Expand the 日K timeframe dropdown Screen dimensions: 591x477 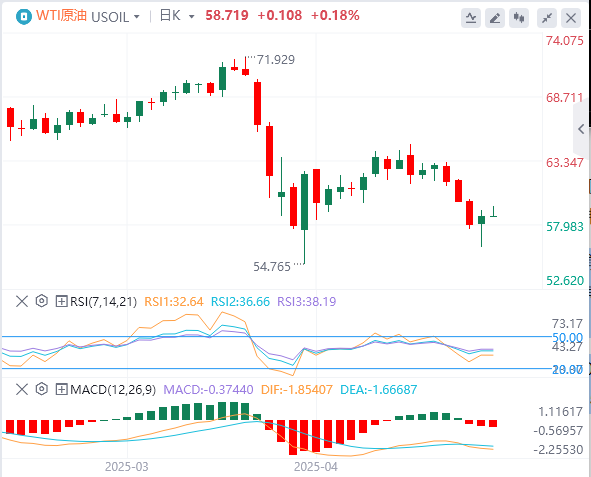tap(191, 17)
